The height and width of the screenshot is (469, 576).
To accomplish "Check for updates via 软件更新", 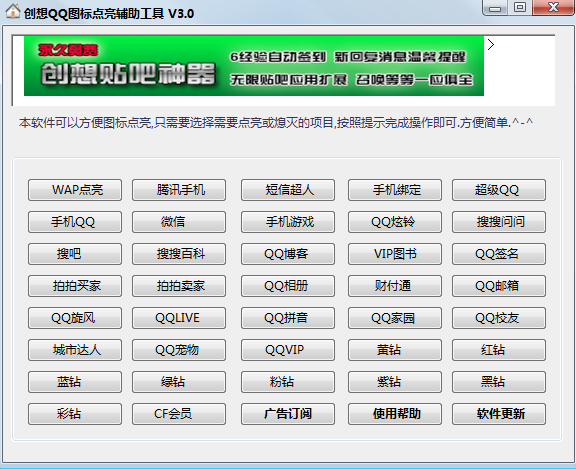I will click(499, 414).
